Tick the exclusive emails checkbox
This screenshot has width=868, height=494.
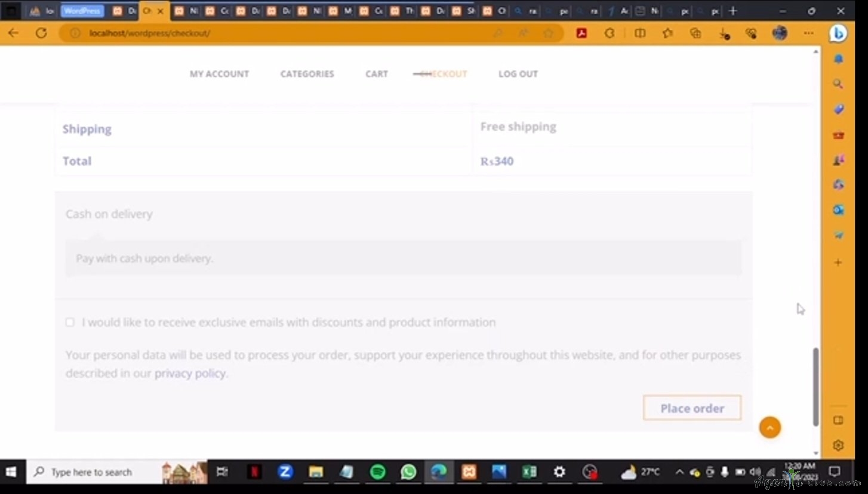coord(70,322)
